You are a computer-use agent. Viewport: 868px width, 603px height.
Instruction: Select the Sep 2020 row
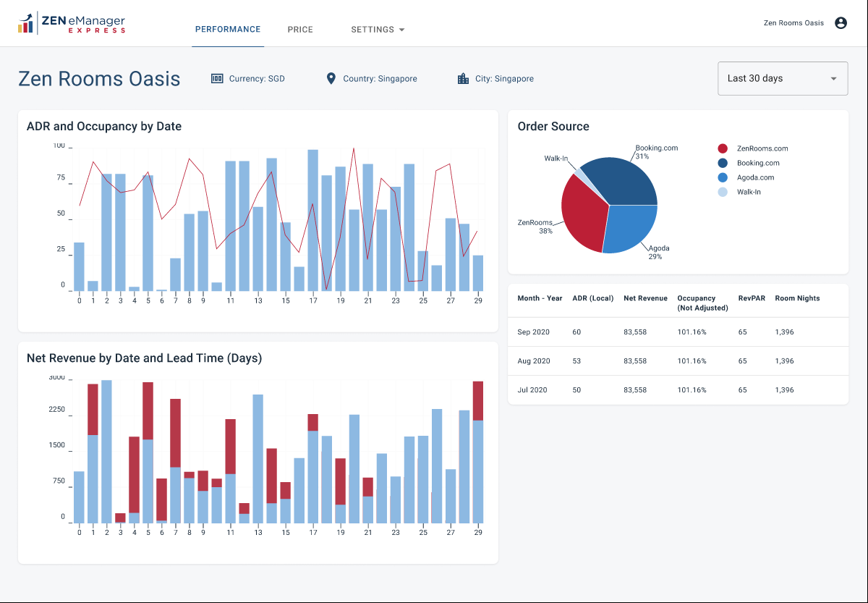pos(678,332)
